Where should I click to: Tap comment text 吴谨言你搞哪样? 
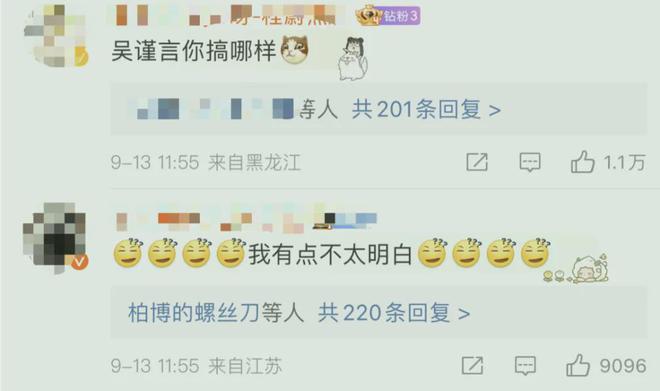(x=194, y=51)
